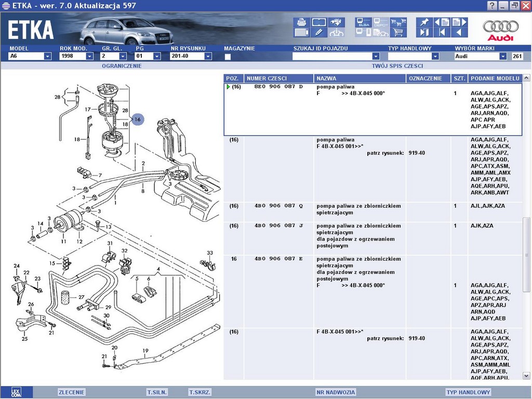Image resolution: width=532 pixels, height=399 pixels.
Task: Click the T.SKRZ. button
Action: point(200,392)
